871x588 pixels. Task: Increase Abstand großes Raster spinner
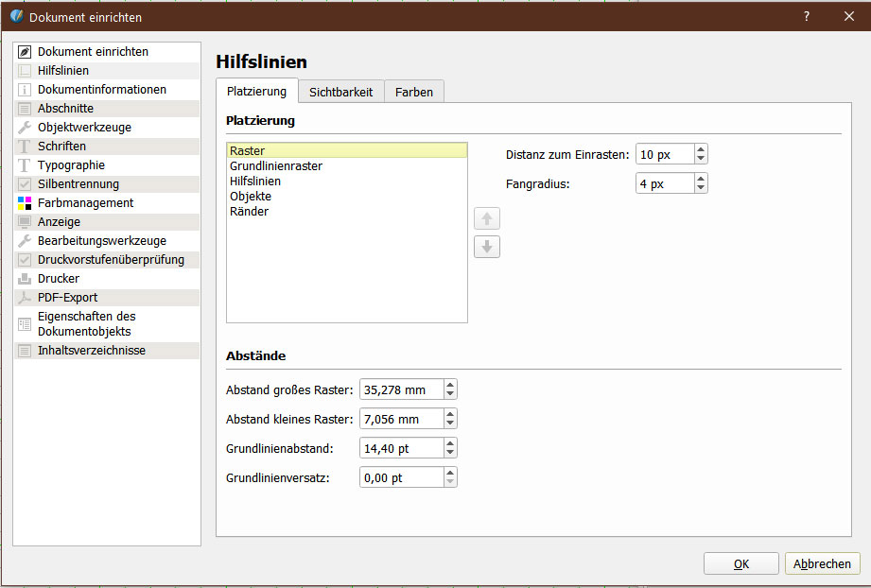point(450,385)
